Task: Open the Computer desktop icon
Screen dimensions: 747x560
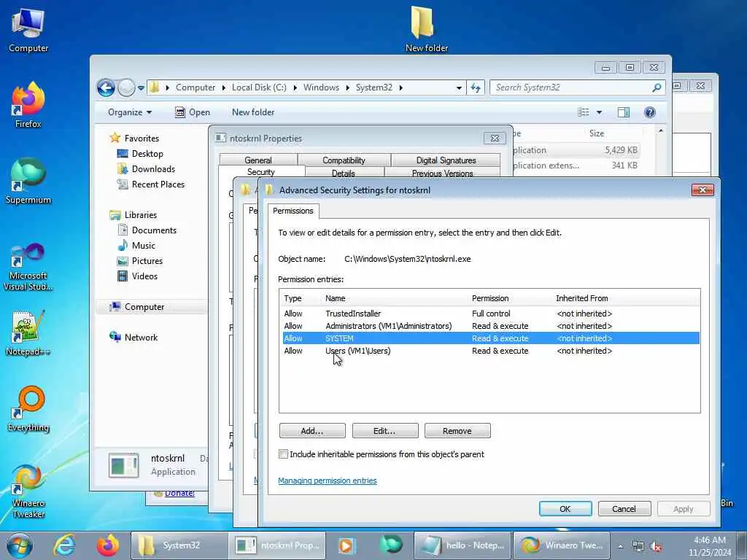Action: coord(28,30)
